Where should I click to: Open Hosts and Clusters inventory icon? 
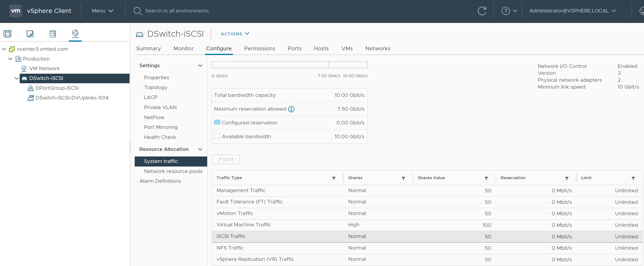(8, 34)
